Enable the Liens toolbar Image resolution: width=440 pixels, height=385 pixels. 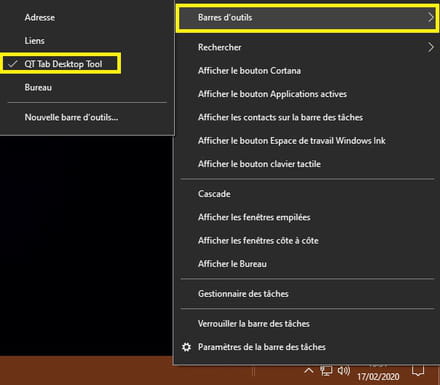(x=87, y=41)
